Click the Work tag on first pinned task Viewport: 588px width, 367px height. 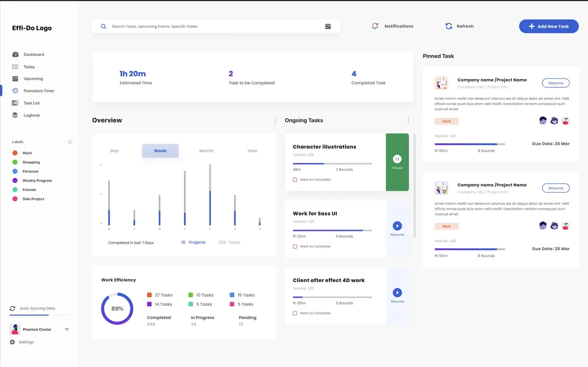446,121
